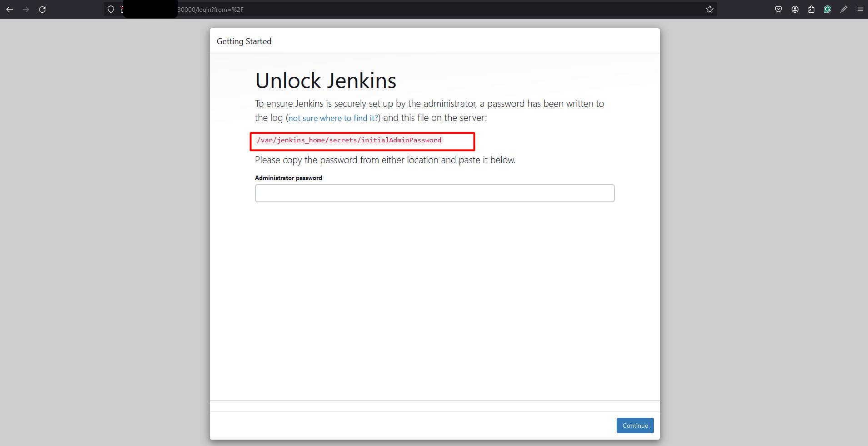This screenshot has width=868, height=446.
Task: Open the Firefox hamburger application menu
Action: pos(860,9)
